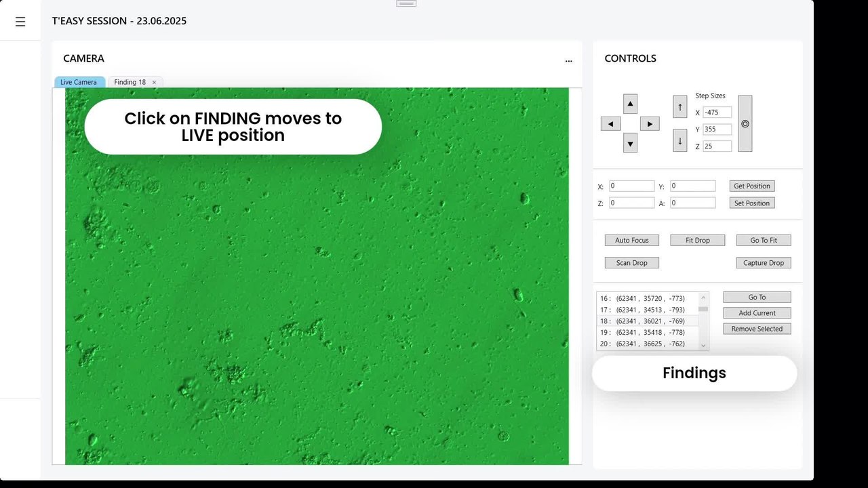Click the tall concentric-circle button
Image resolution: width=868 pixels, height=488 pixels.
745,123
